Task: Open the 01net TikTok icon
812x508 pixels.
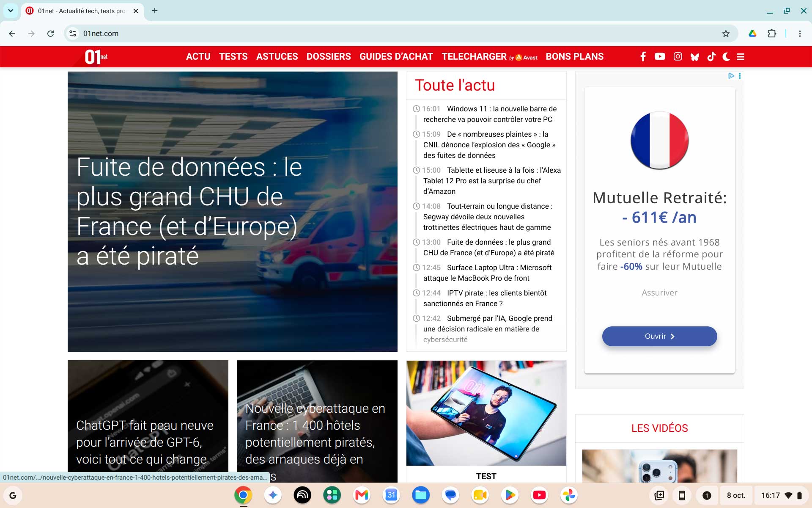Action: tap(711, 57)
